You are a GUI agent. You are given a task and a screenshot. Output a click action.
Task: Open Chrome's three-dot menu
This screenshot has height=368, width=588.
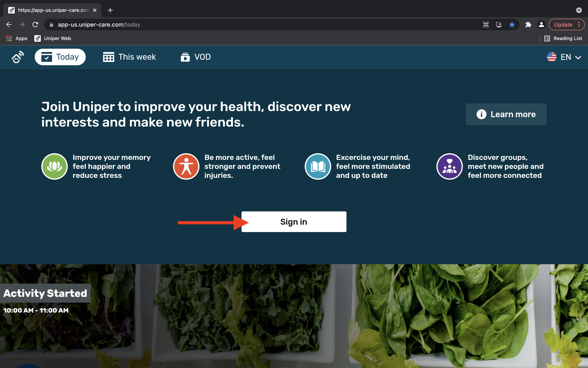pos(579,25)
